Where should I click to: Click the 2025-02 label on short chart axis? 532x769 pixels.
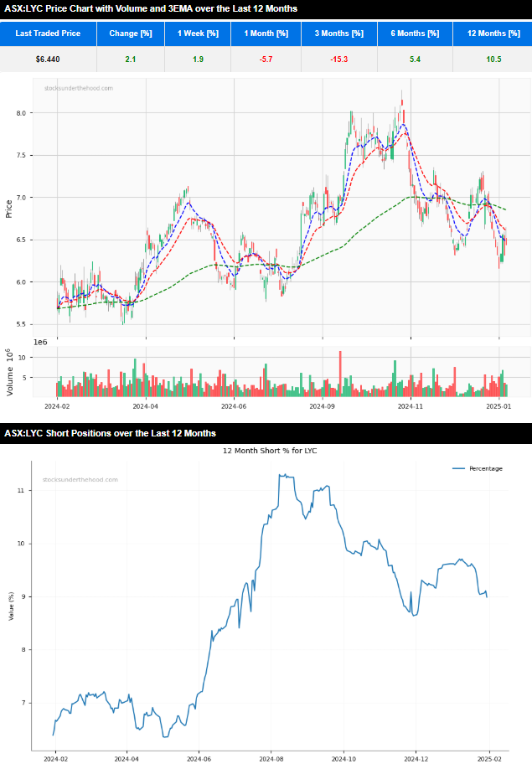pyautogui.click(x=488, y=759)
